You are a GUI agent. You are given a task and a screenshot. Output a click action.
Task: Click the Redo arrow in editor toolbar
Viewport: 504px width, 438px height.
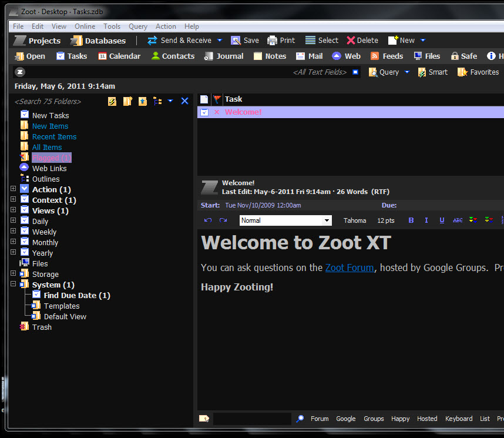click(x=223, y=220)
